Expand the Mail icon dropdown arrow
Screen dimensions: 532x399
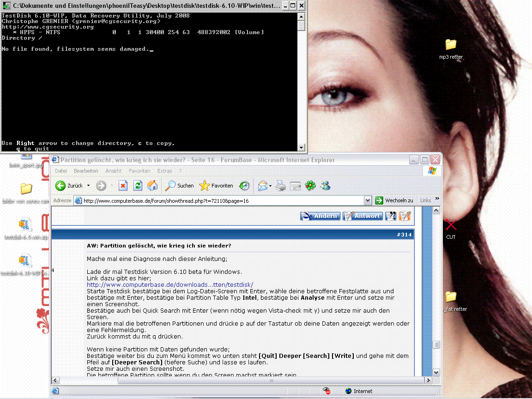pos(271,186)
